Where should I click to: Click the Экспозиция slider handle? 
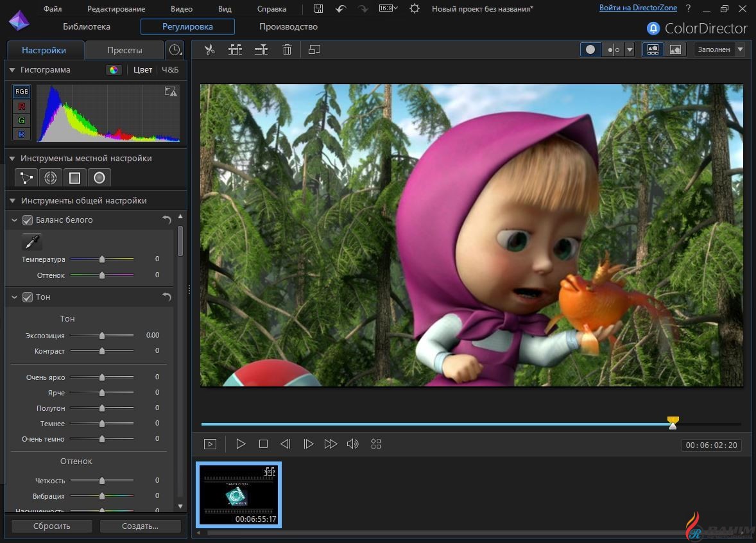click(x=102, y=335)
